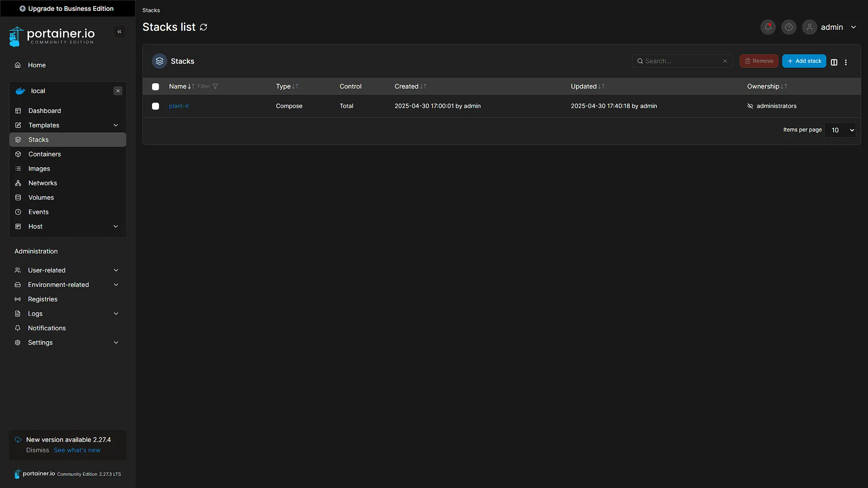Viewport: 868px width, 488px height.
Task: Click the Add stack button
Action: (804, 61)
